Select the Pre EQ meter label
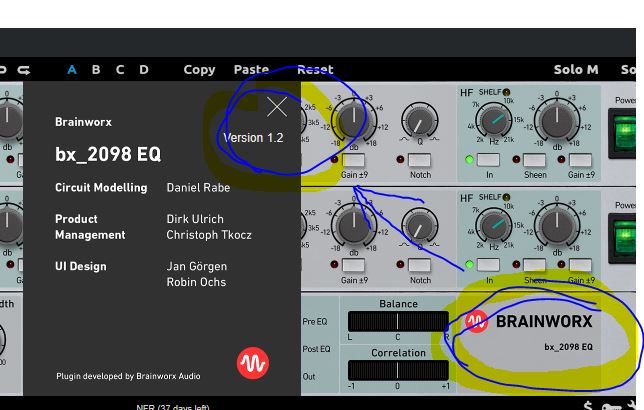This screenshot has width=644, height=410. (315, 322)
